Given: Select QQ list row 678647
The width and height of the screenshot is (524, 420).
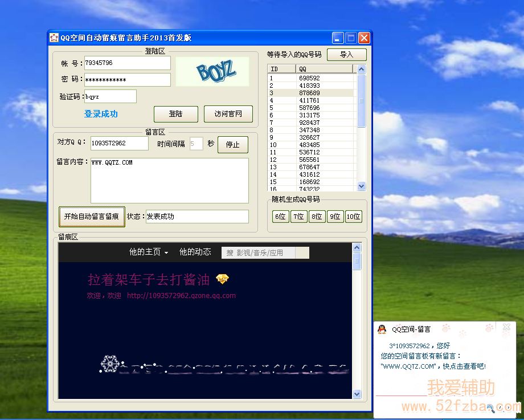Looking at the screenshot, I should (x=311, y=167).
